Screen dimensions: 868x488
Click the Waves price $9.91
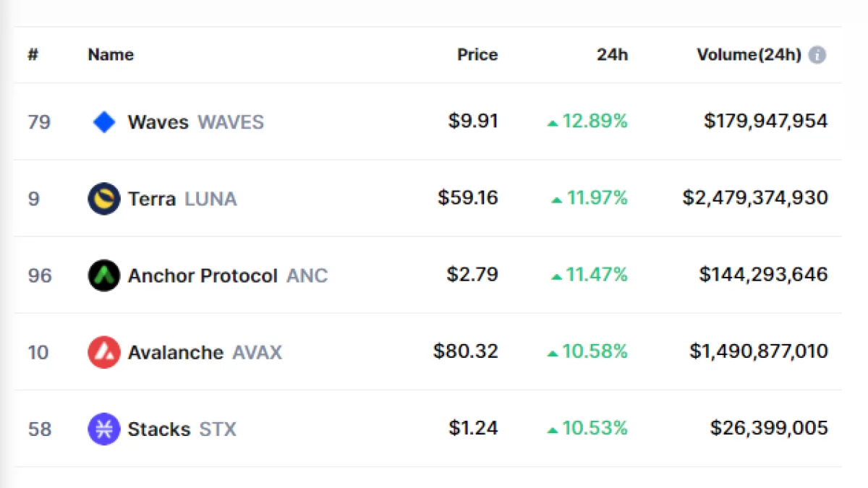(473, 121)
